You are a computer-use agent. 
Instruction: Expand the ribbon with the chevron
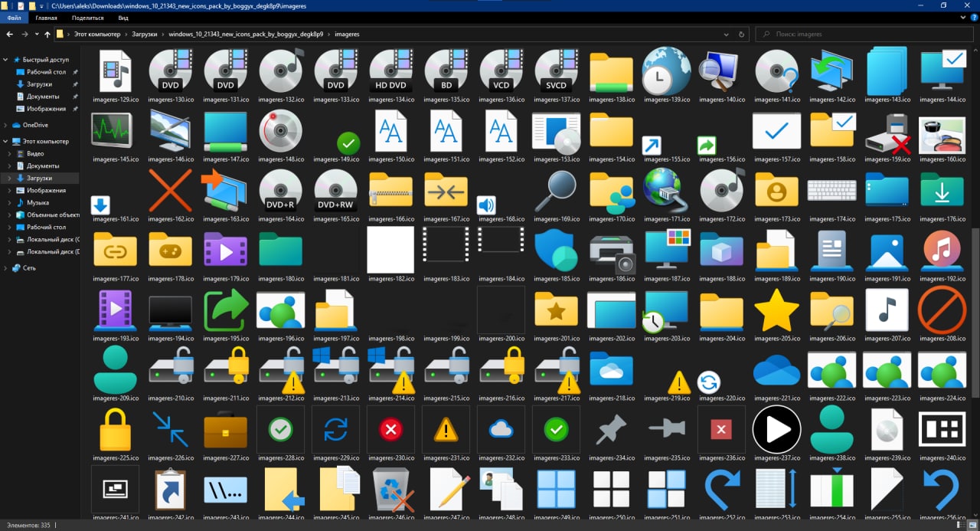[x=963, y=18]
